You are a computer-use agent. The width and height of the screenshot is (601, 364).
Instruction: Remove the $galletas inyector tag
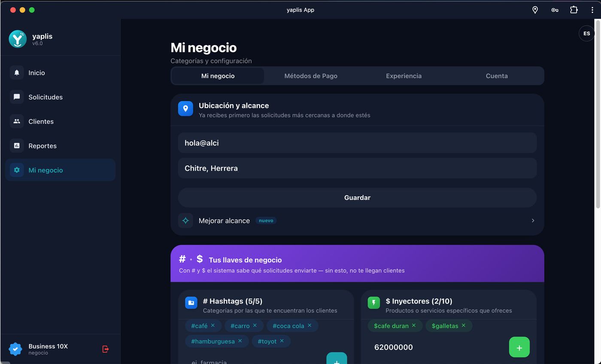(x=463, y=325)
